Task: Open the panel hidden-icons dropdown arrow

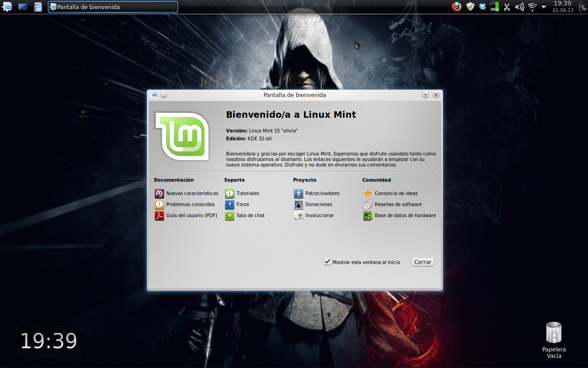Action: 545,6
